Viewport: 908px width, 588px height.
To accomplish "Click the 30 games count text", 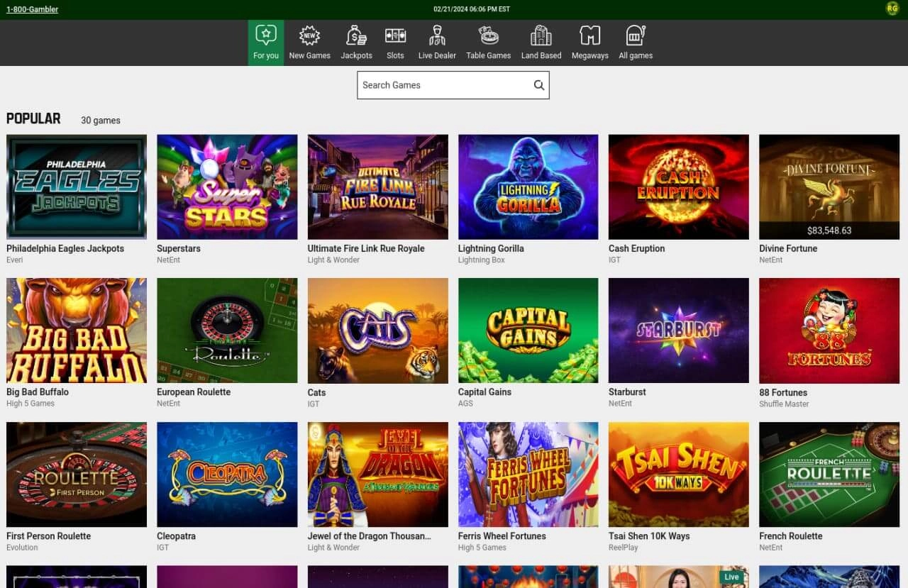I will (101, 121).
